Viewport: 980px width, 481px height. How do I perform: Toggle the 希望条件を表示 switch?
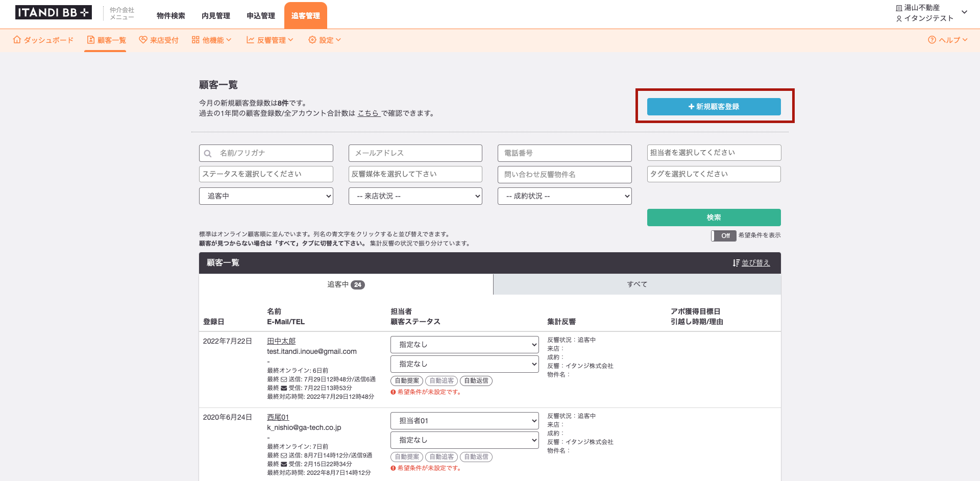(x=723, y=236)
